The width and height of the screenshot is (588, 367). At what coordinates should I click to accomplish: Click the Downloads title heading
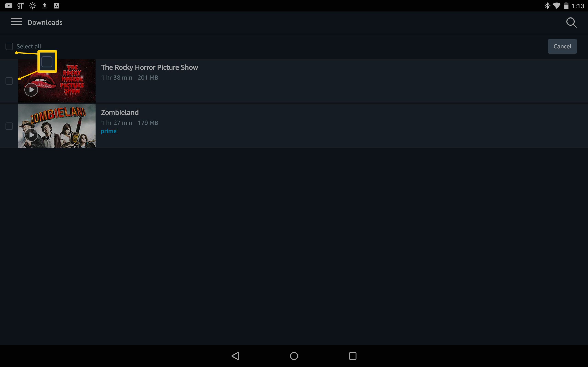[45, 22]
